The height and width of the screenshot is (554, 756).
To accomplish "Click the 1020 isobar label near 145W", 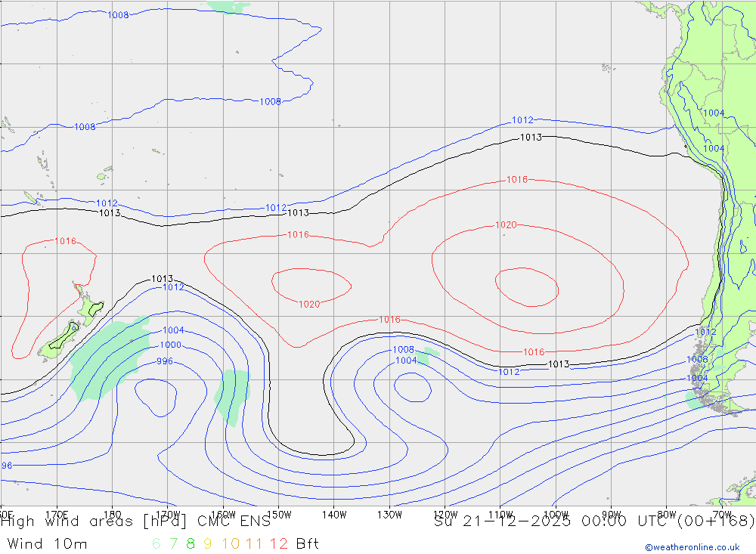I will pos(308,305).
